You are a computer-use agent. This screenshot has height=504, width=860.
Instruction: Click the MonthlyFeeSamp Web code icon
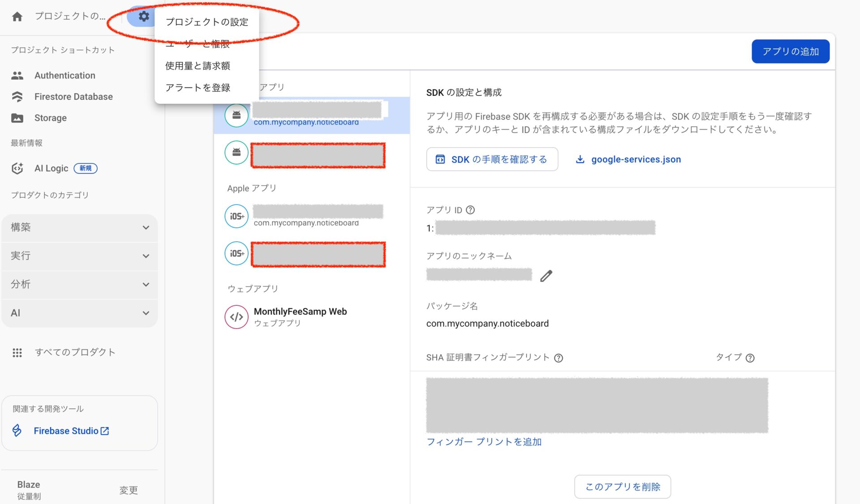(236, 317)
